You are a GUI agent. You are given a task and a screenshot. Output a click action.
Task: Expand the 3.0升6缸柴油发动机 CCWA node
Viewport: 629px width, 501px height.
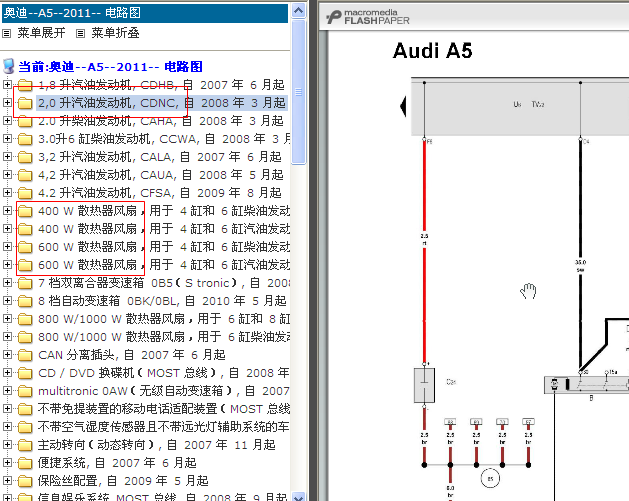pos(7,139)
